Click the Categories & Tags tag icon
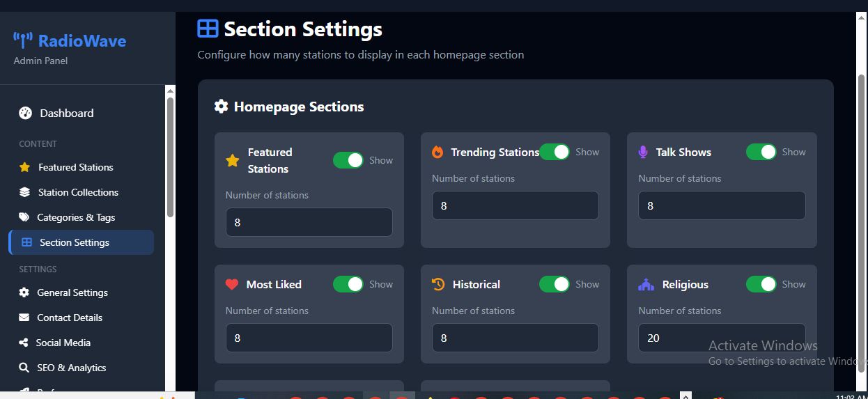Viewport: 868px width, 399px height. 24,217
